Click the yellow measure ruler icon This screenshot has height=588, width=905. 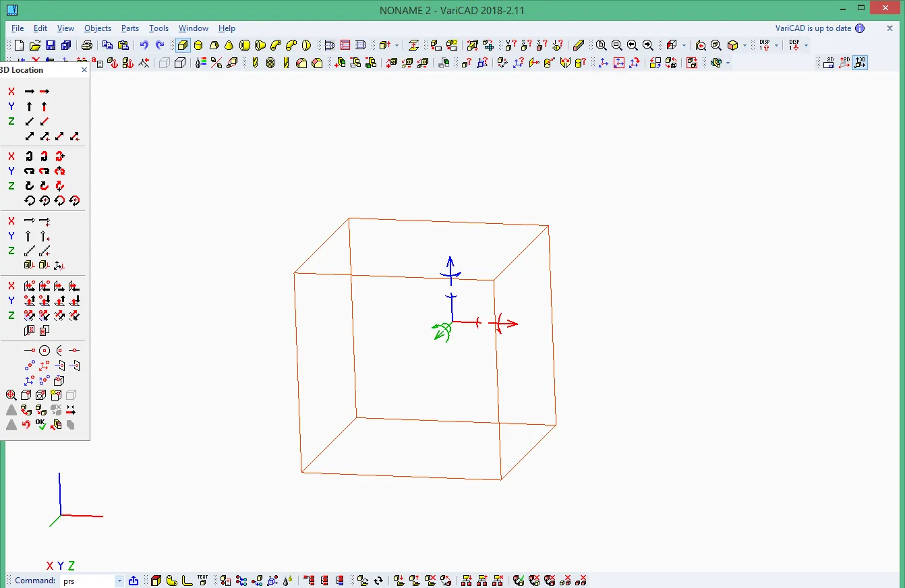pyautogui.click(x=578, y=45)
